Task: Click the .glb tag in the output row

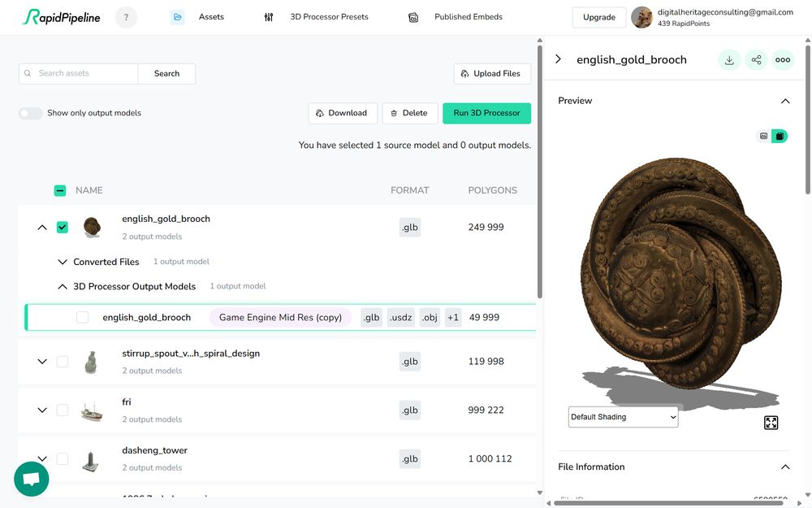Action: coord(371,317)
